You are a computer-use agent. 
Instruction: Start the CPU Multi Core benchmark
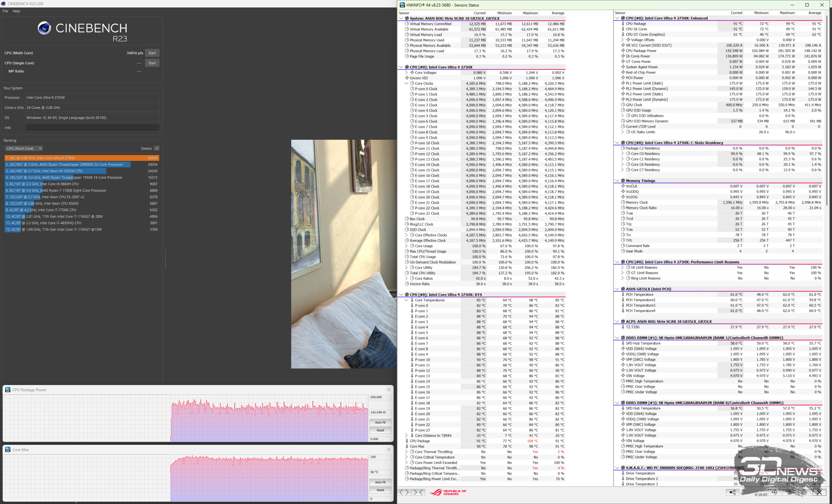point(152,53)
